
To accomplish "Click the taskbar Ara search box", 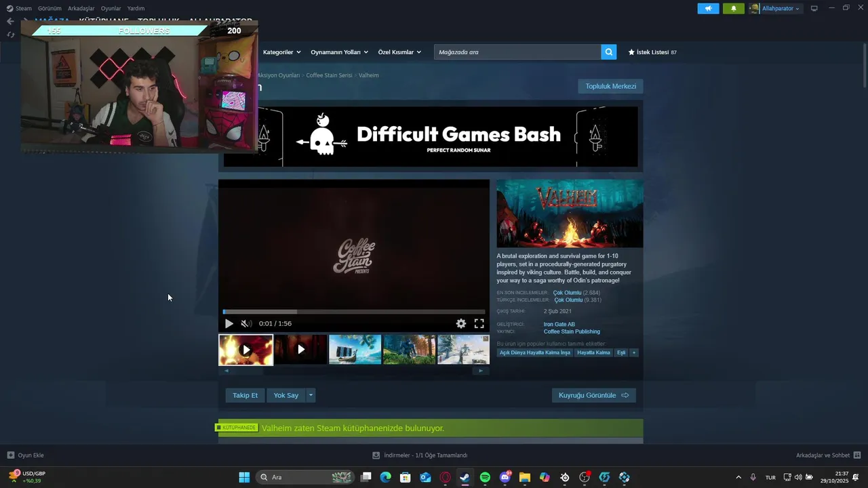I will point(305,477).
